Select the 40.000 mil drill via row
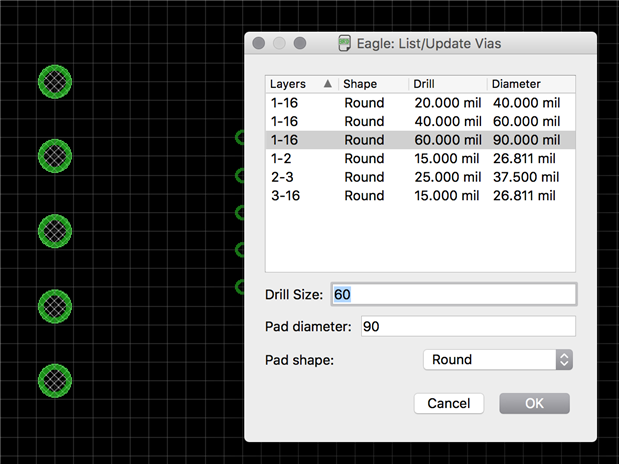The image size is (619, 464). 420,121
